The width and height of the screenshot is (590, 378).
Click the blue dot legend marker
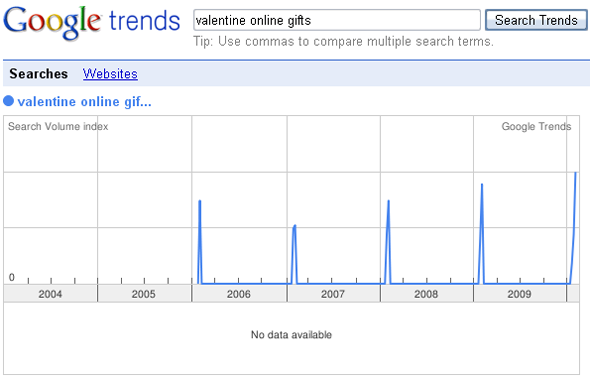pos(8,101)
